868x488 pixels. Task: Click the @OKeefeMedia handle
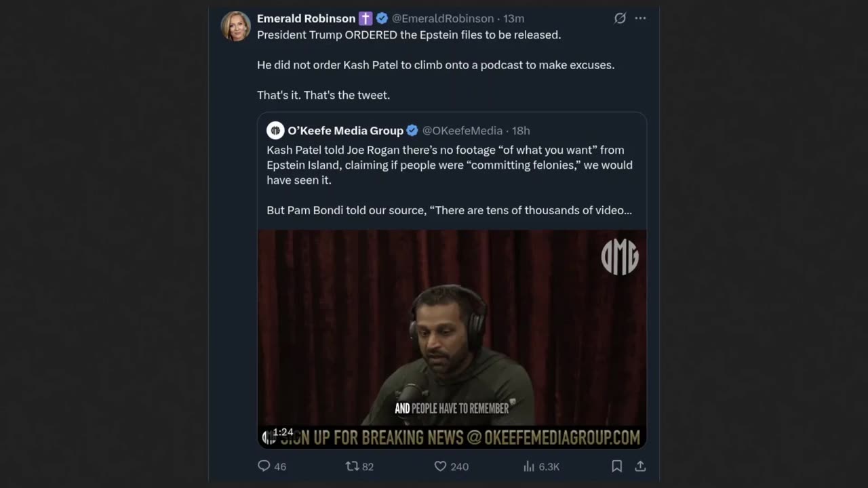pos(462,131)
